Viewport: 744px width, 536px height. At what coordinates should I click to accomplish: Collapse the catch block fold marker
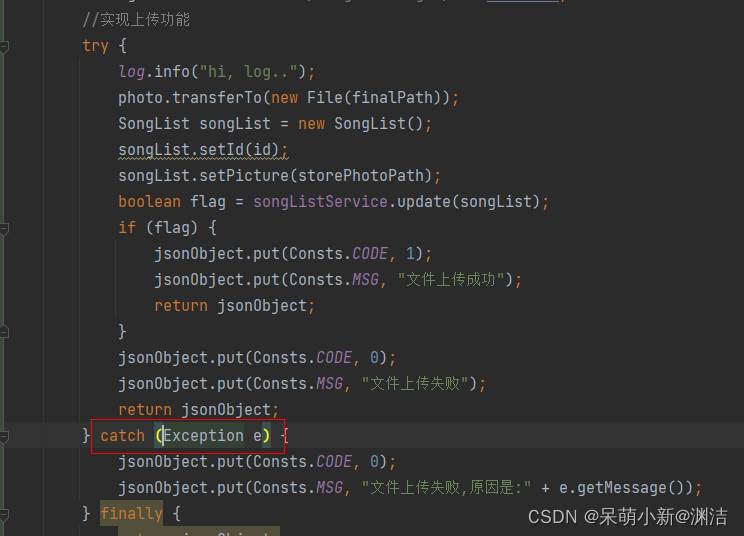click(4, 436)
